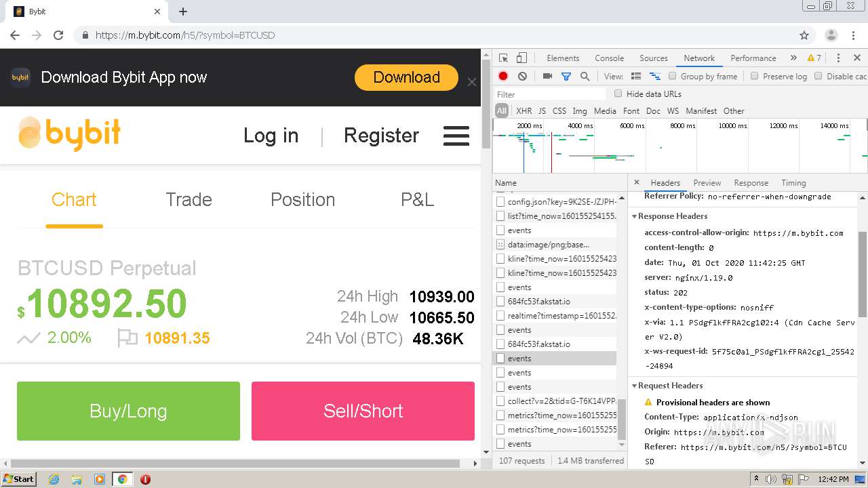Screen dimensions: 868x488
Task: Filter requests by WS type
Action: [x=673, y=111]
